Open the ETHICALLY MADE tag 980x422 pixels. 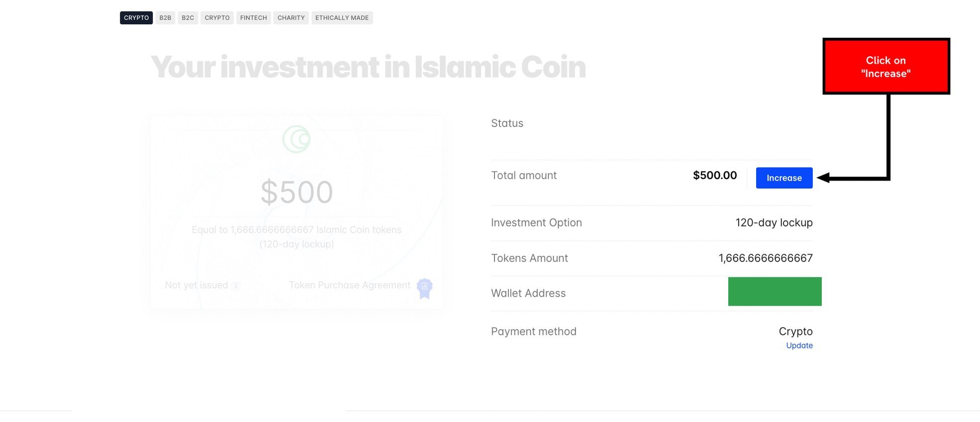coord(342,18)
